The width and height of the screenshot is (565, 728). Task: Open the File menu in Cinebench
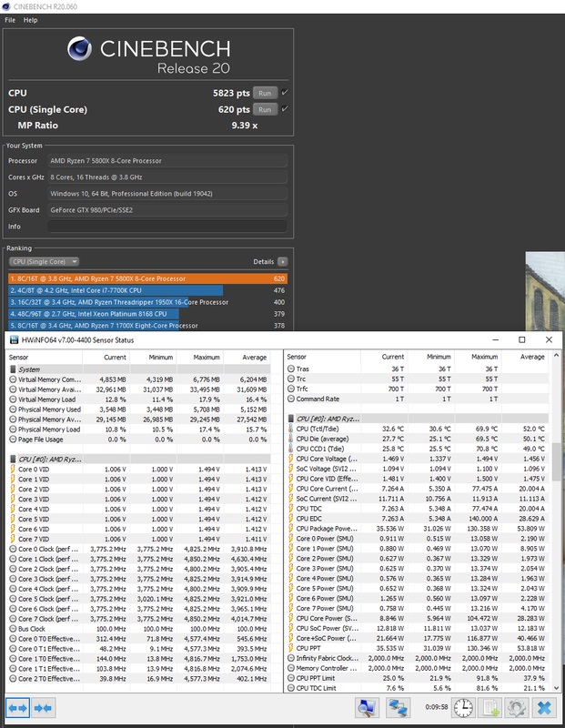[10, 20]
